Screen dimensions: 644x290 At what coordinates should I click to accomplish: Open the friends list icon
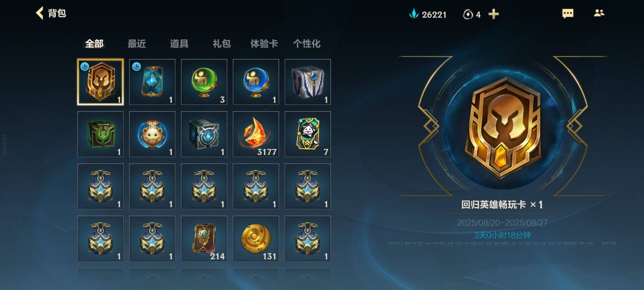point(599,13)
